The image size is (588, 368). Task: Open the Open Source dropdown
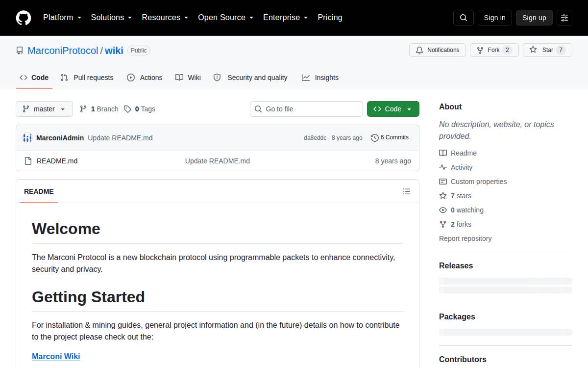point(225,18)
